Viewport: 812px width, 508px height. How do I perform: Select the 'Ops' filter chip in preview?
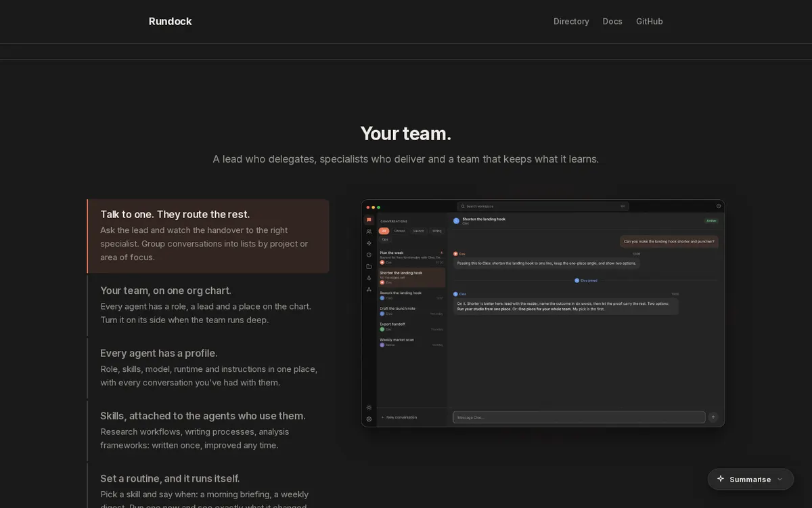tap(384, 239)
